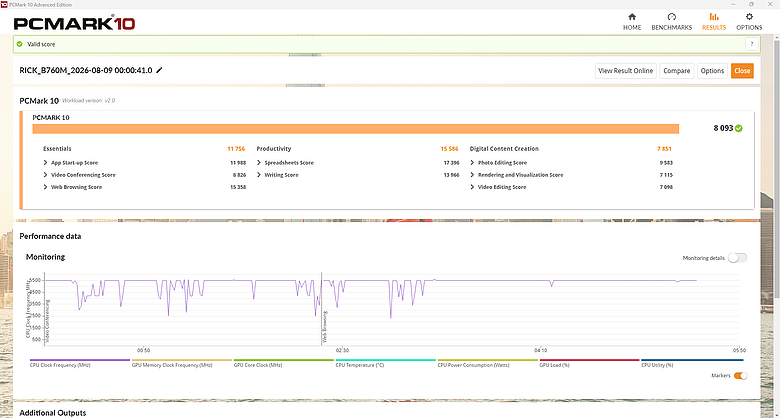Click the Valid score message text
This screenshot has height=418, width=780.
pos(41,44)
